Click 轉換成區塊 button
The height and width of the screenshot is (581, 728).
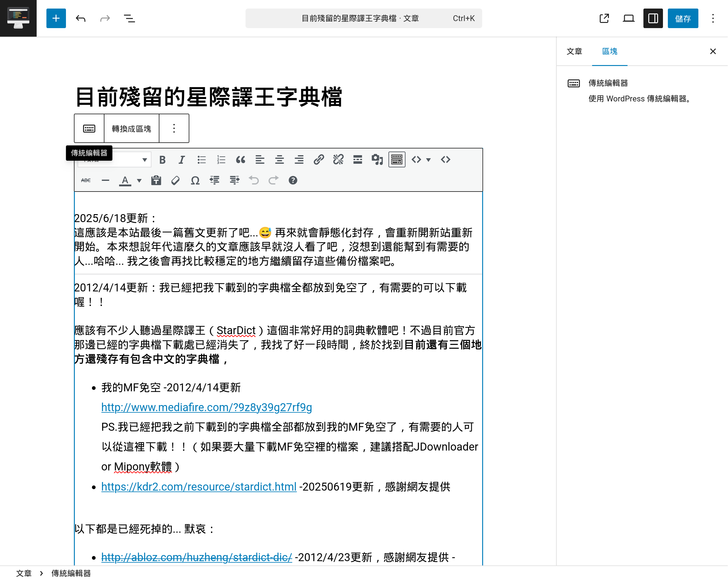coord(131,129)
